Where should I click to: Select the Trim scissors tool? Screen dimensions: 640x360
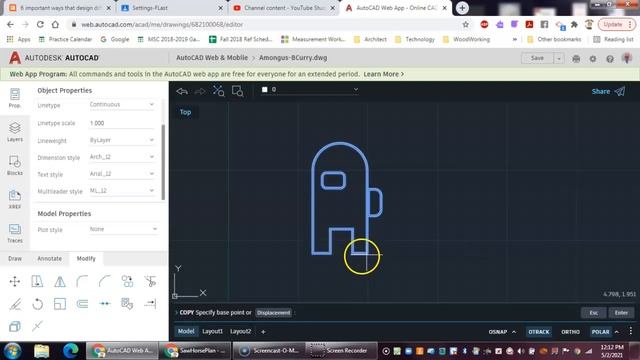pos(150,281)
